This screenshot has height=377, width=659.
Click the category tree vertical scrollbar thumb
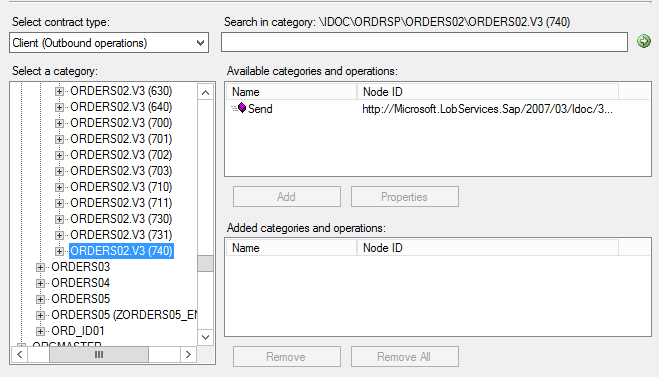[205, 264]
